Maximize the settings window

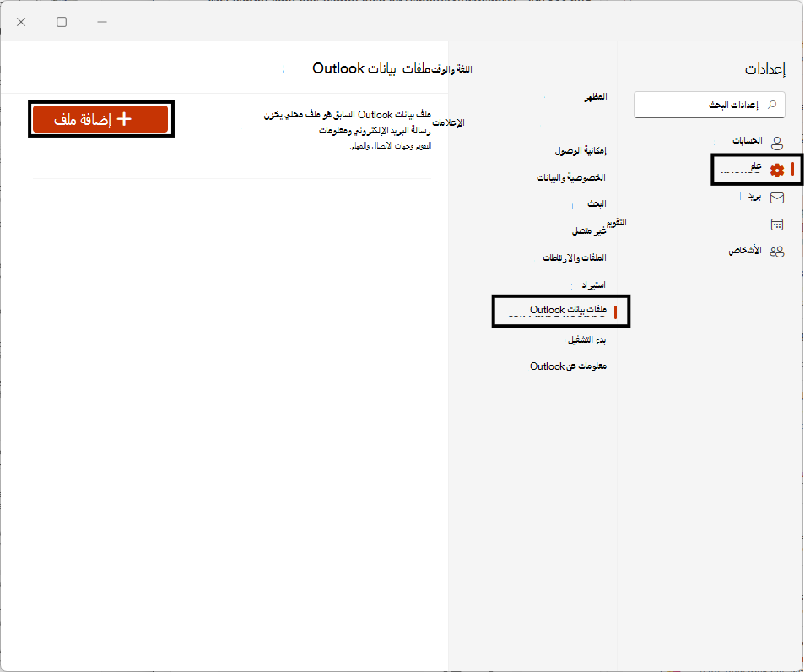(x=62, y=22)
